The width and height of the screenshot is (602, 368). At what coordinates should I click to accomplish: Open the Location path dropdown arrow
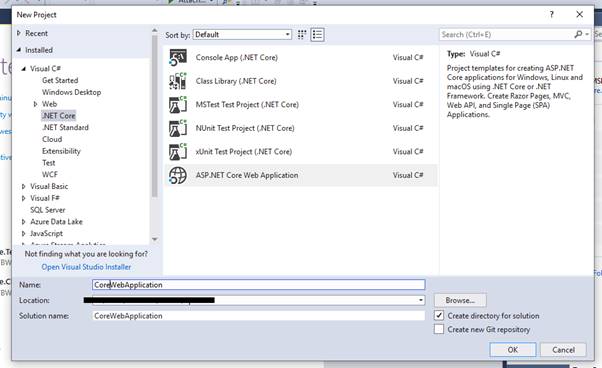(x=421, y=300)
